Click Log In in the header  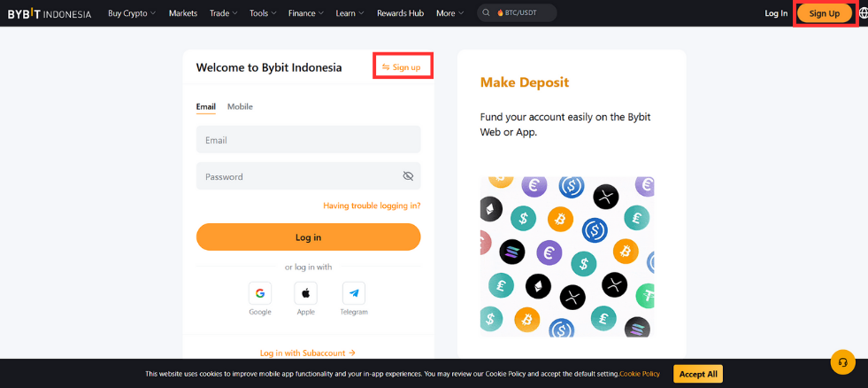[776, 13]
